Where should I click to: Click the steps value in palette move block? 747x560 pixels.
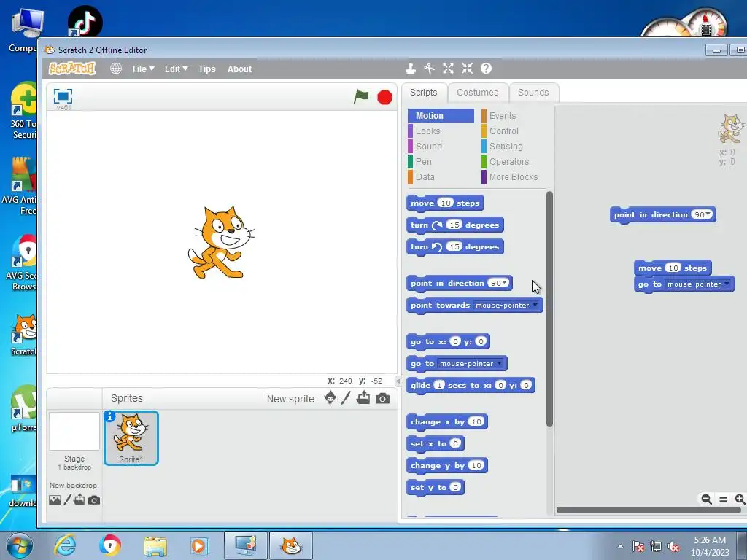446,203
